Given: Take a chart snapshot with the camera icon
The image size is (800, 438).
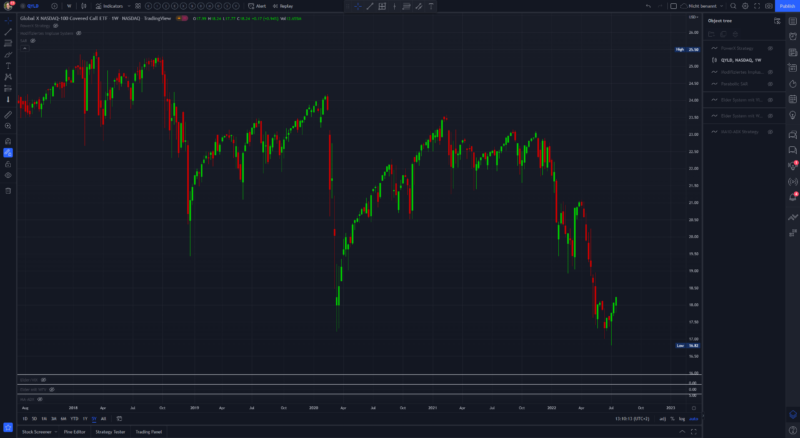Looking at the screenshot, I should coord(768,6).
